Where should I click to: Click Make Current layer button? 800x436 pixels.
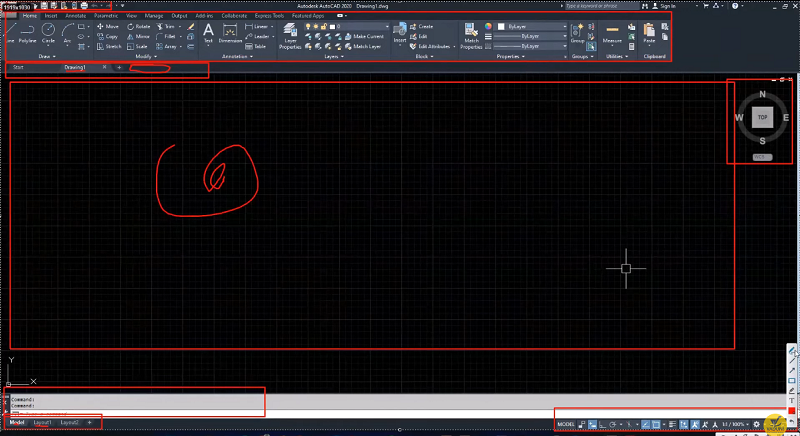364,36
